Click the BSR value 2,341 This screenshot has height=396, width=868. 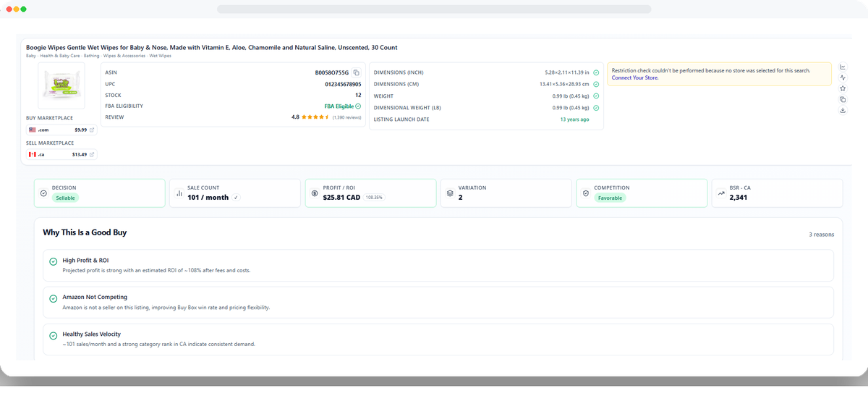tap(739, 197)
